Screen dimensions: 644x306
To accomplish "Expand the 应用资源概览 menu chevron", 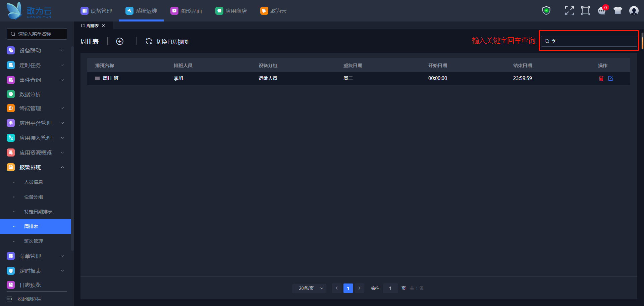I will click(x=62, y=152).
